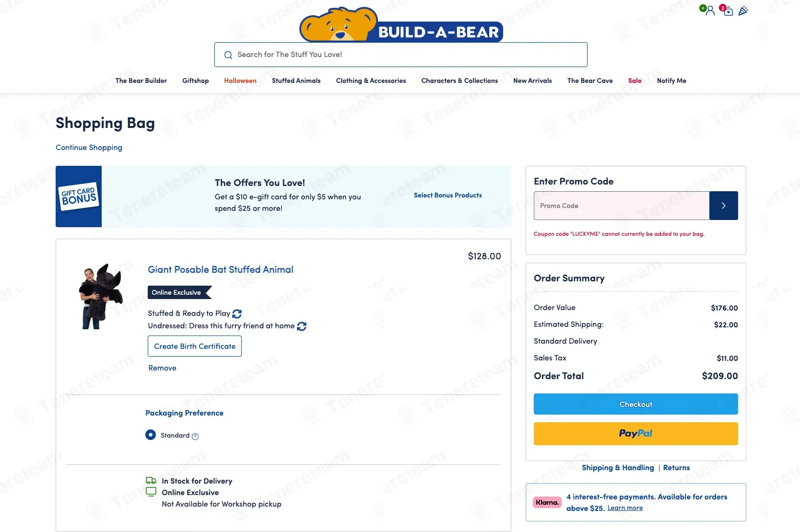Remove the bat from the bag
Screen dimensions: 800x532
(162, 368)
